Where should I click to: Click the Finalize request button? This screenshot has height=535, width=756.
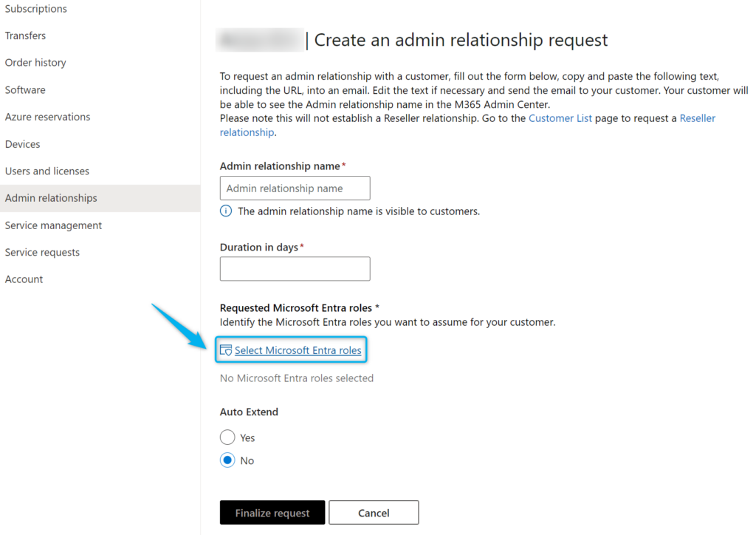coord(272,512)
